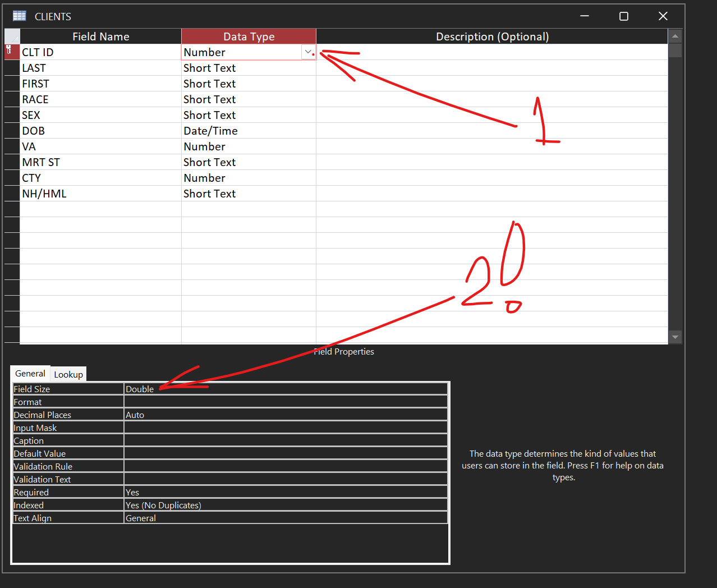717x588 pixels.
Task: Maximize the CLIENTS window
Action: pyautogui.click(x=623, y=16)
